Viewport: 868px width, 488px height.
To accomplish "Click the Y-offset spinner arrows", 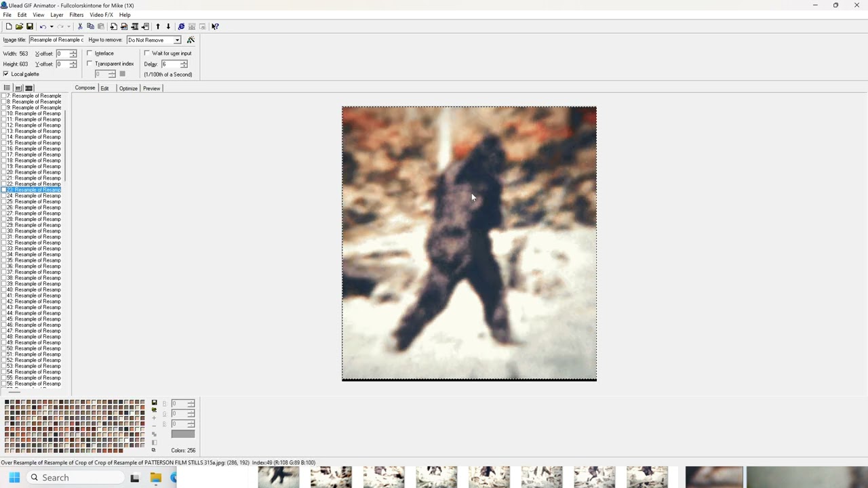I will [x=73, y=64].
